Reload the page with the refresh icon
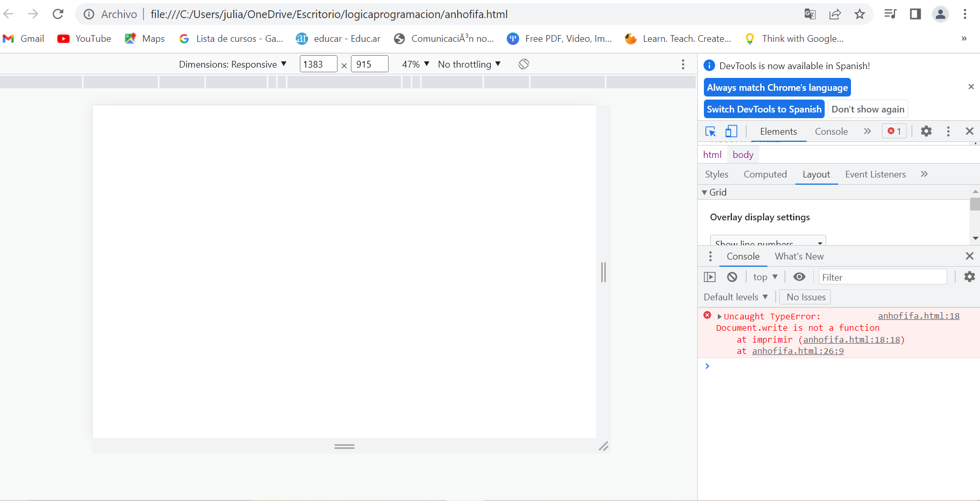This screenshot has height=501, width=980. tap(58, 14)
